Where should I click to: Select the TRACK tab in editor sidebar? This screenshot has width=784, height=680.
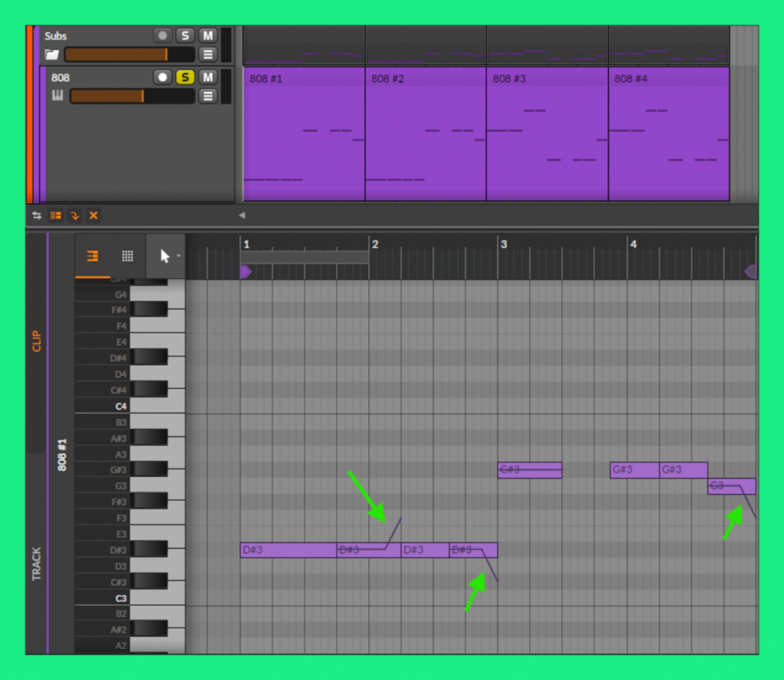36,563
